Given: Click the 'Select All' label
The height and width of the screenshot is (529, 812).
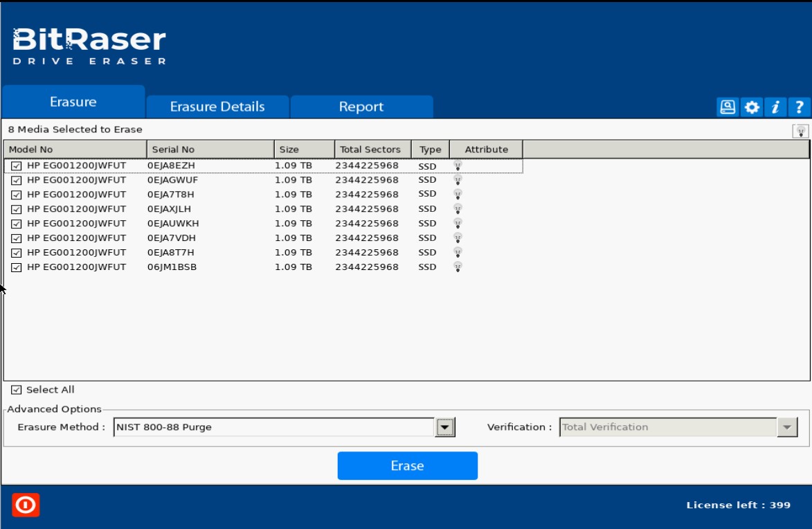Looking at the screenshot, I should tap(51, 390).
